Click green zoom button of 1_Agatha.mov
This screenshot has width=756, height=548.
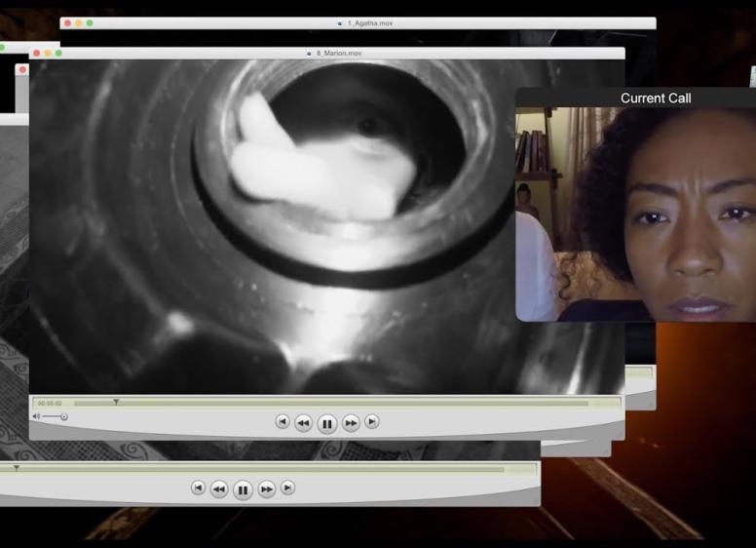coord(90,23)
